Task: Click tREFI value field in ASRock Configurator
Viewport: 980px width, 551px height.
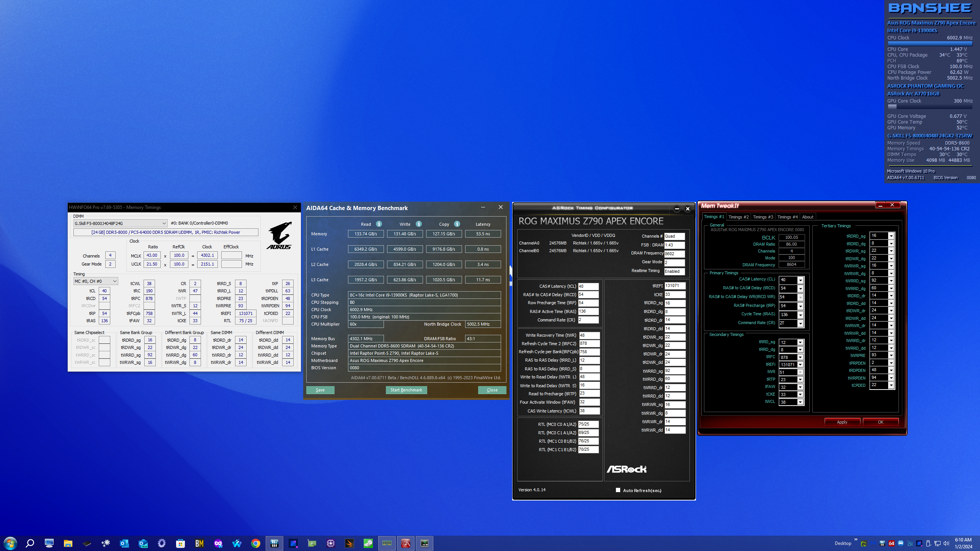Action: (675, 285)
